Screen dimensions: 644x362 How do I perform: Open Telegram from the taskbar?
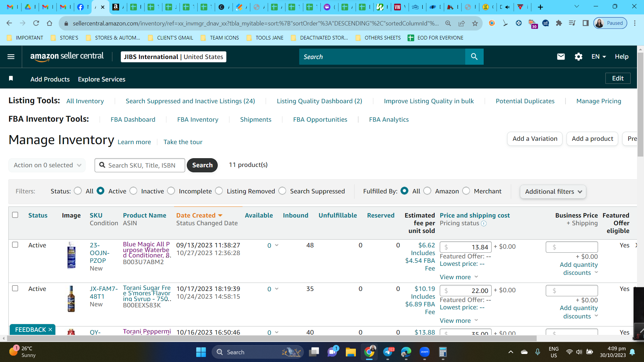click(x=388, y=352)
